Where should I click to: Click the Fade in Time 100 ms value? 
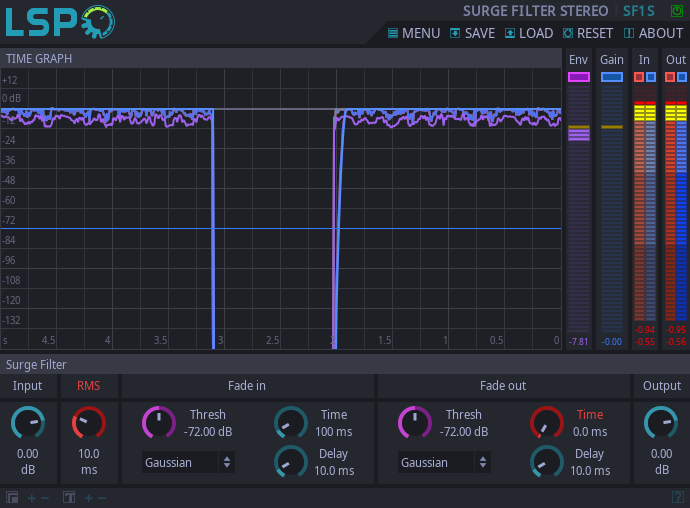point(334,432)
